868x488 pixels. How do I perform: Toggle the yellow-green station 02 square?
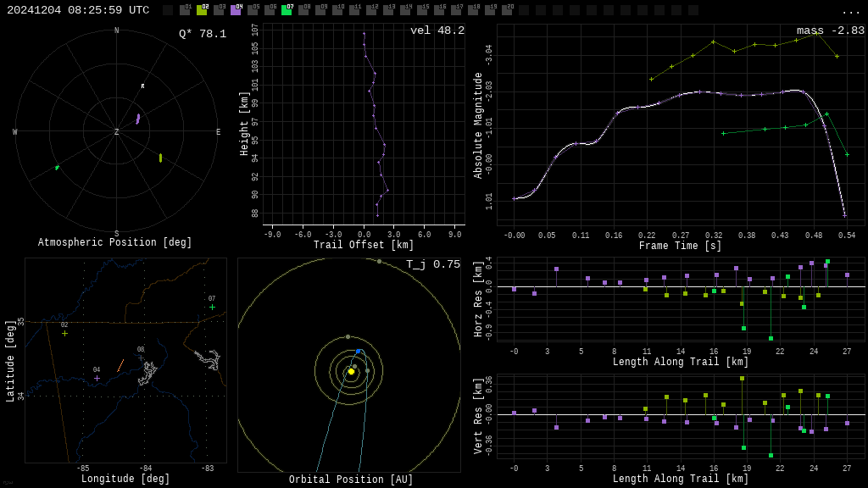[x=202, y=10]
